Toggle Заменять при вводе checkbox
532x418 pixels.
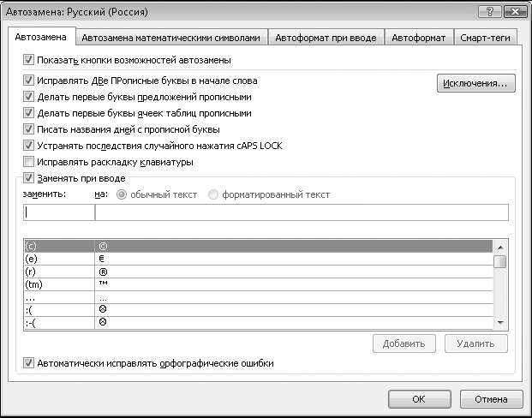[x=28, y=178]
